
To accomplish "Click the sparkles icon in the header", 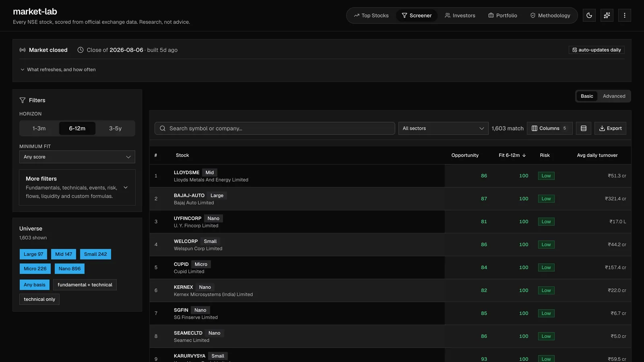I will pyautogui.click(x=607, y=15).
